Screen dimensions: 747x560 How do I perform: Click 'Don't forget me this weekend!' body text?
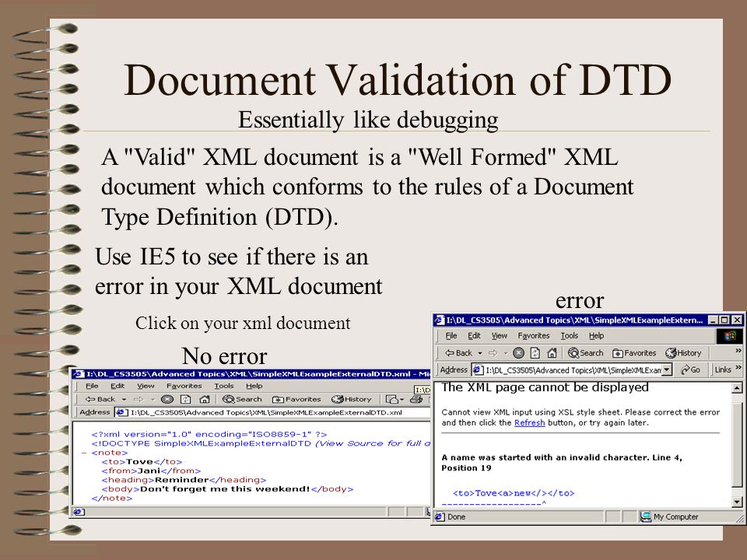tap(226, 489)
